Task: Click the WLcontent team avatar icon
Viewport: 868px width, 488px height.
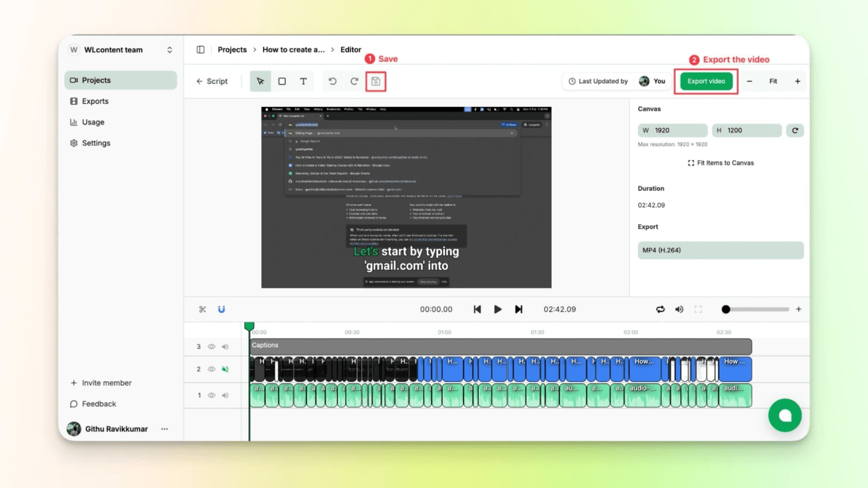Action: click(74, 50)
